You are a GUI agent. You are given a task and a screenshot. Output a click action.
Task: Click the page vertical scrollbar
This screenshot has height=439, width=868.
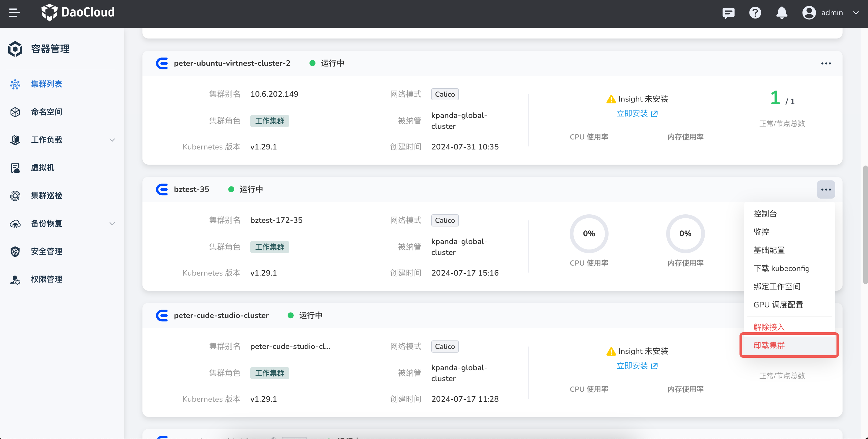(865, 225)
